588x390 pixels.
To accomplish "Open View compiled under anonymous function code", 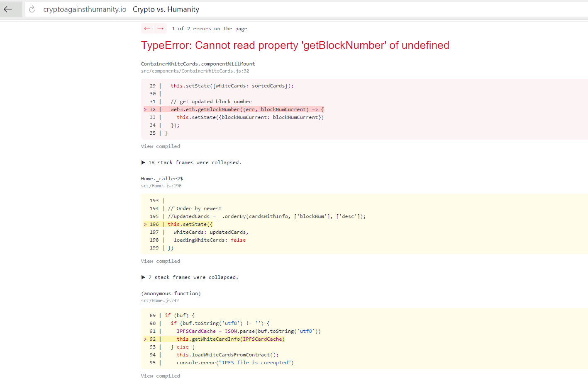I will click(x=161, y=376).
